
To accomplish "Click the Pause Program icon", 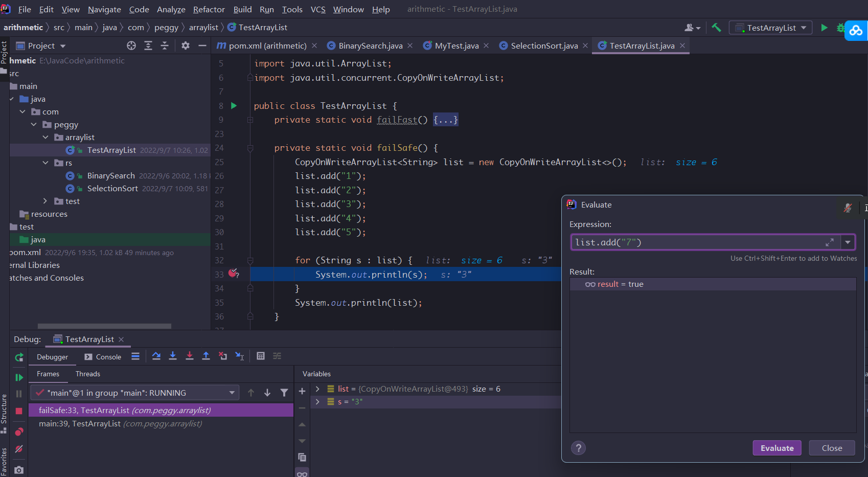I will pos(19,394).
